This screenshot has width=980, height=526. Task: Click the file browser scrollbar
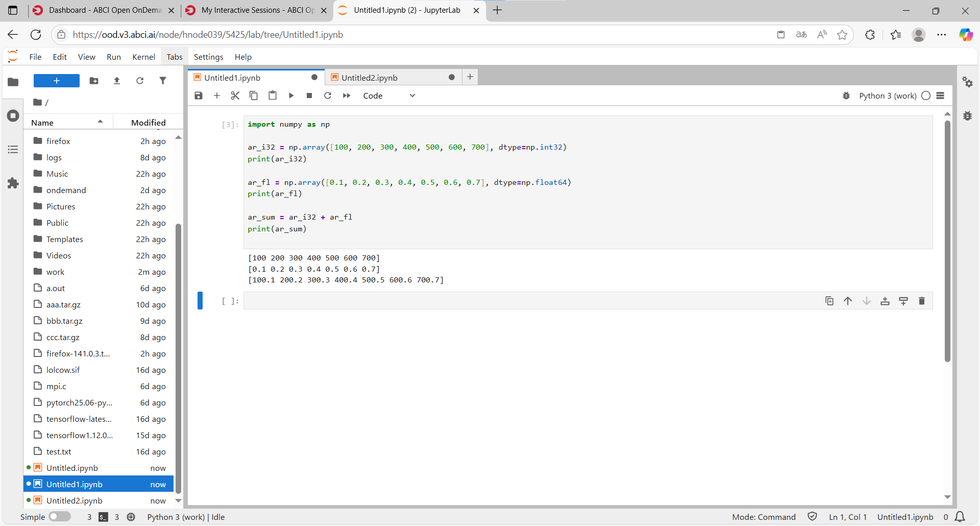[x=178, y=358]
